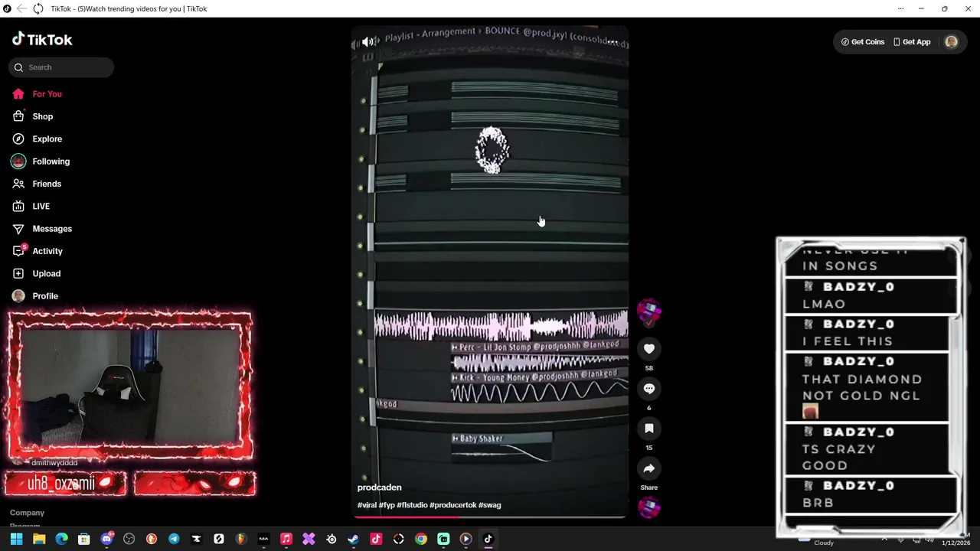Click the TikTok logo

click(x=43, y=40)
